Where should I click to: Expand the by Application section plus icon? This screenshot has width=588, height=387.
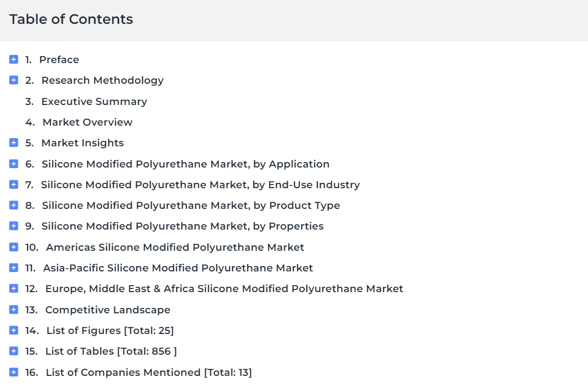pos(13,164)
